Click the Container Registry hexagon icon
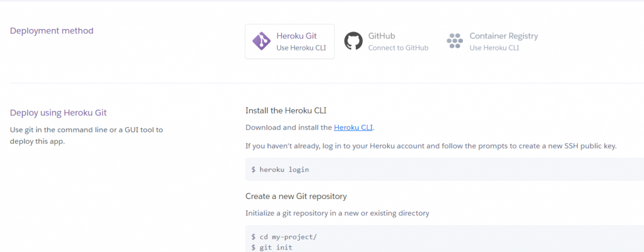The image size is (644, 252). 455,41
